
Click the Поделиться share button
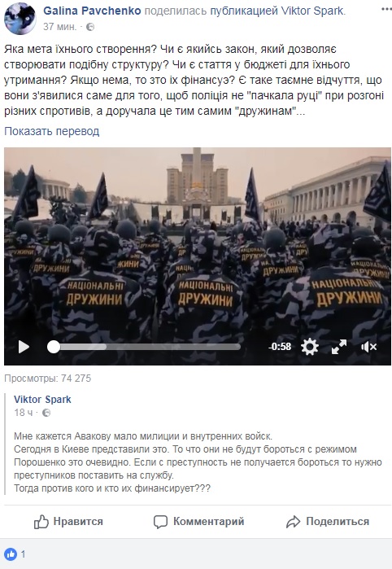[328, 522]
